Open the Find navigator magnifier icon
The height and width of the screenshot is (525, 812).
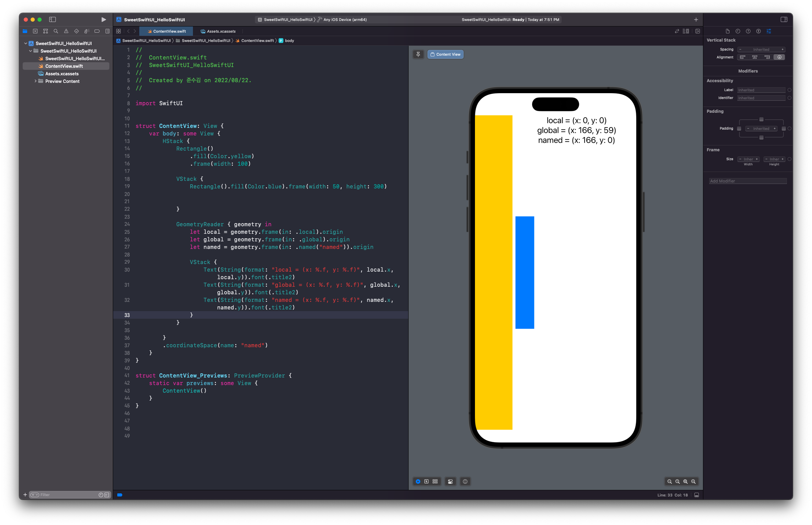click(56, 31)
